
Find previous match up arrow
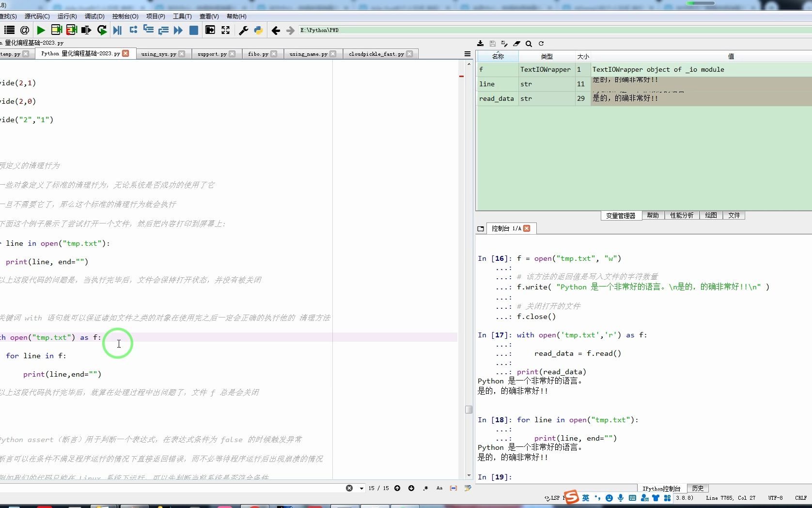pyautogui.click(x=397, y=488)
